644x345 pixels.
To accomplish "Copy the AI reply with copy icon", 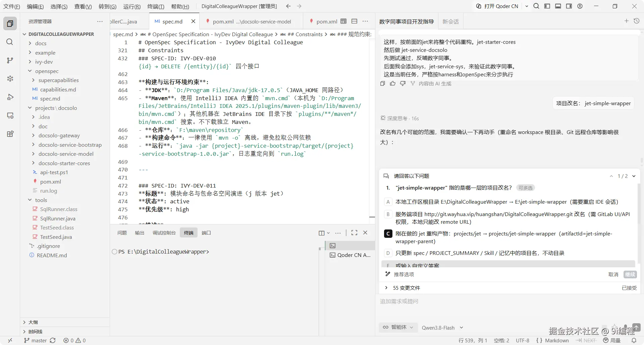I will tap(383, 83).
